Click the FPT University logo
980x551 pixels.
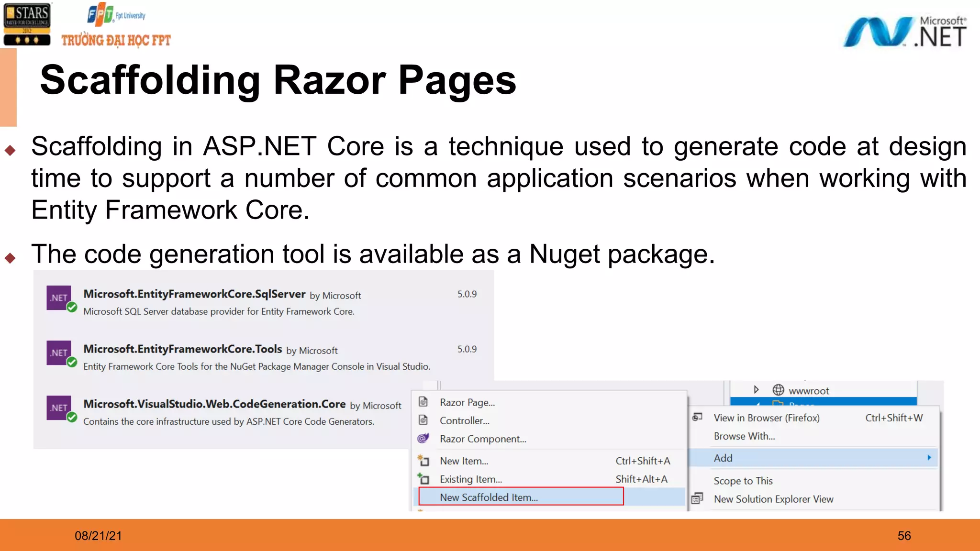(116, 26)
